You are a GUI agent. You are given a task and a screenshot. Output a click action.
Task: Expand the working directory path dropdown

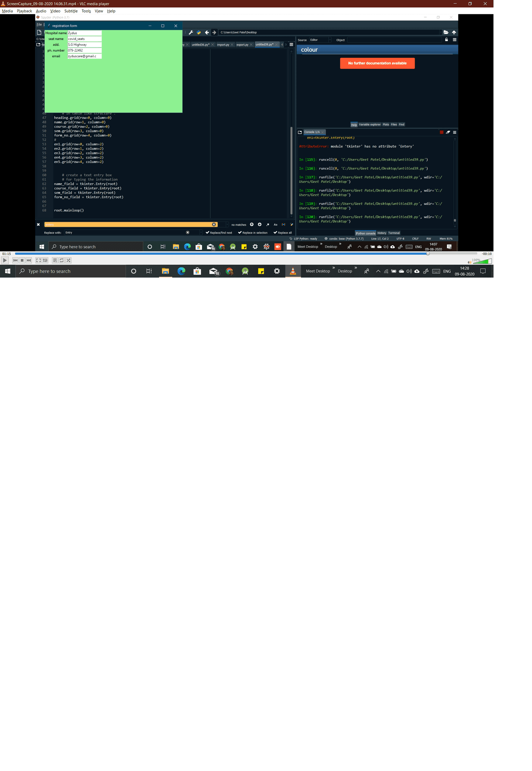tap(440, 32)
